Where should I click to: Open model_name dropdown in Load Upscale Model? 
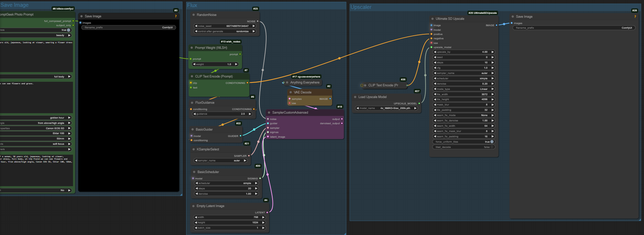[x=386, y=108]
